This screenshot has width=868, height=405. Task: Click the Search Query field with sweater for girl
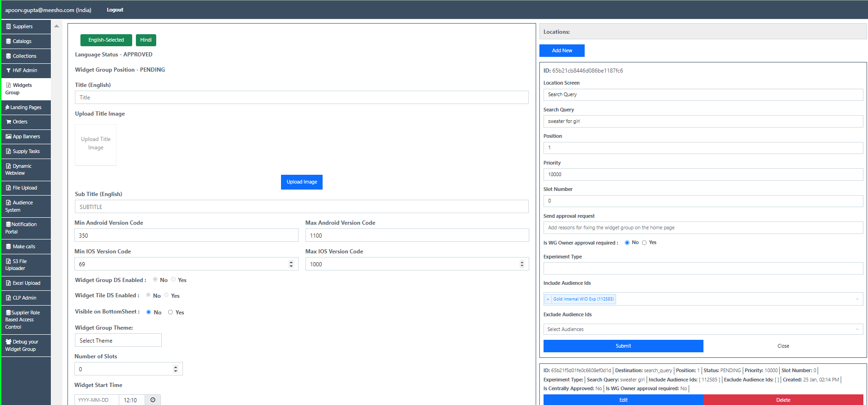(703, 121)
